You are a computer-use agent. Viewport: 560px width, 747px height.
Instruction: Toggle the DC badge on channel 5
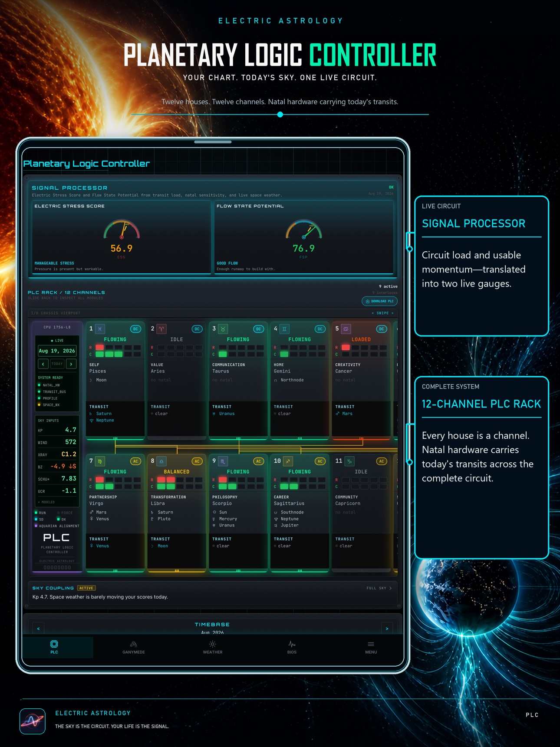[x=382, y=329]
